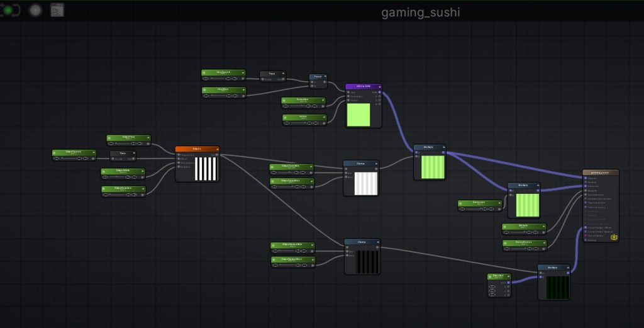Collapse the Stripes node preview

click(x=217, y=149)
